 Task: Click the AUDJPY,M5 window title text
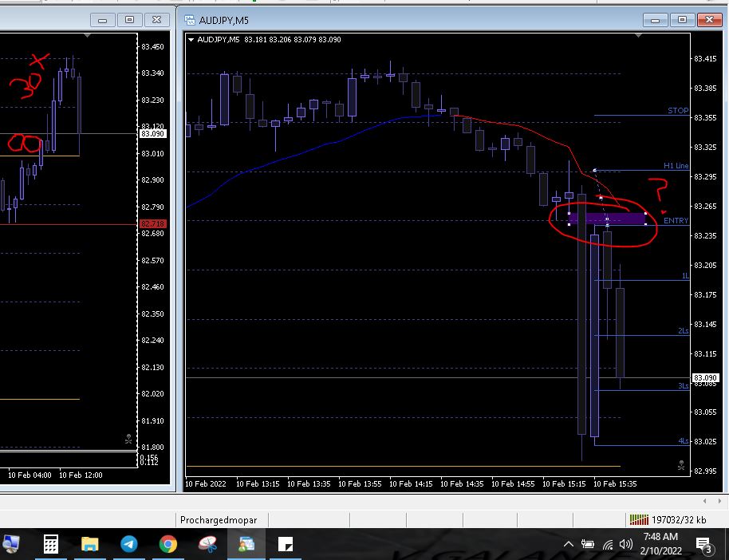[223, 21]
